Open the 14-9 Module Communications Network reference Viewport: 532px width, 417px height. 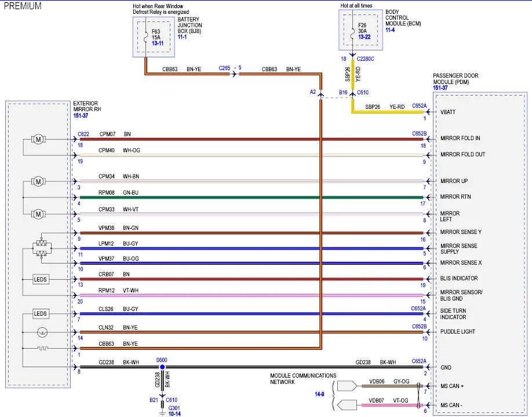319,394
